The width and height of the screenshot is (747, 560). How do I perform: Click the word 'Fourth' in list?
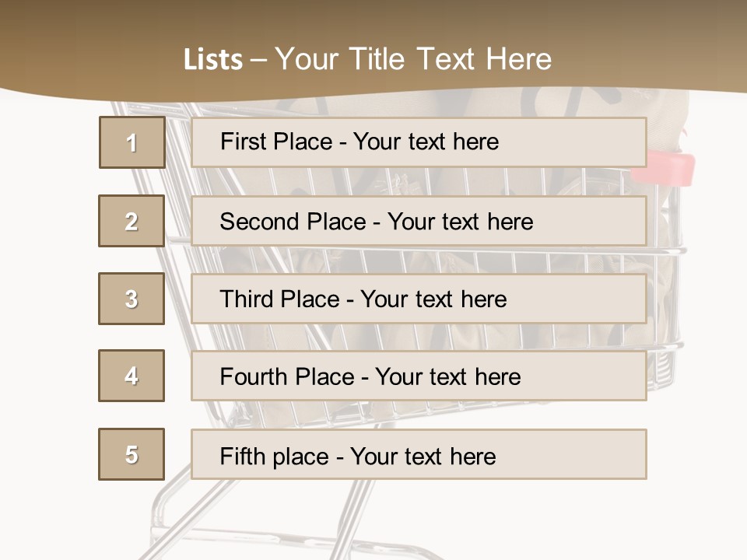click(253, 376)
